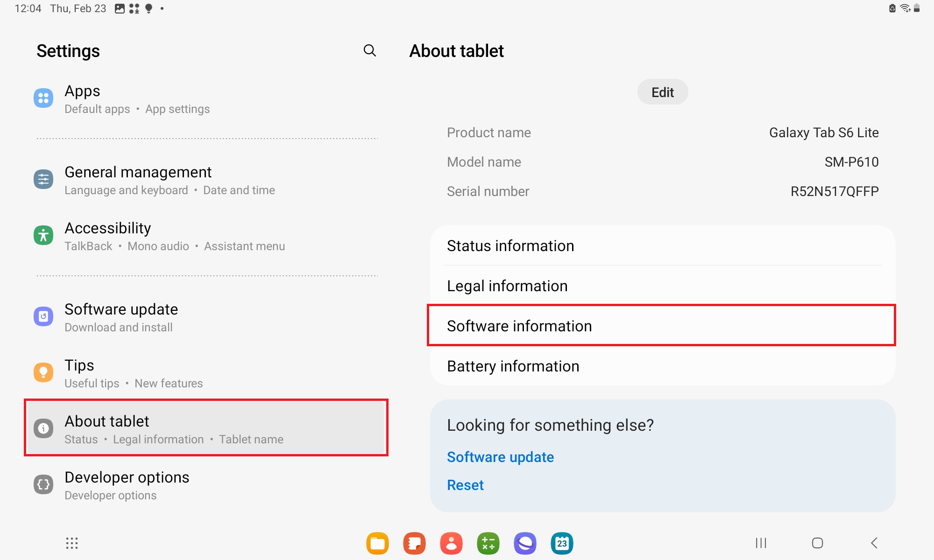Open the Calculator app in taskbar
This screenshot has height=560, width=934.
click(x=488, y=543)
